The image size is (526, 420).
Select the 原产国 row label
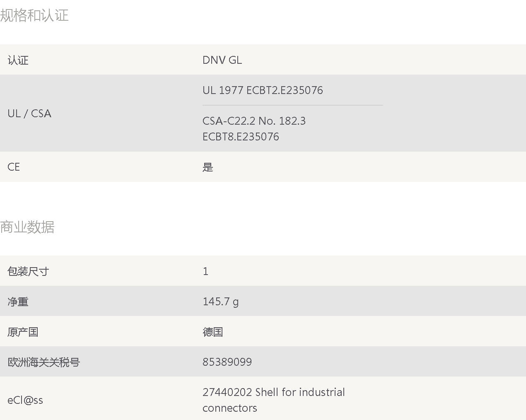[23, 332]
